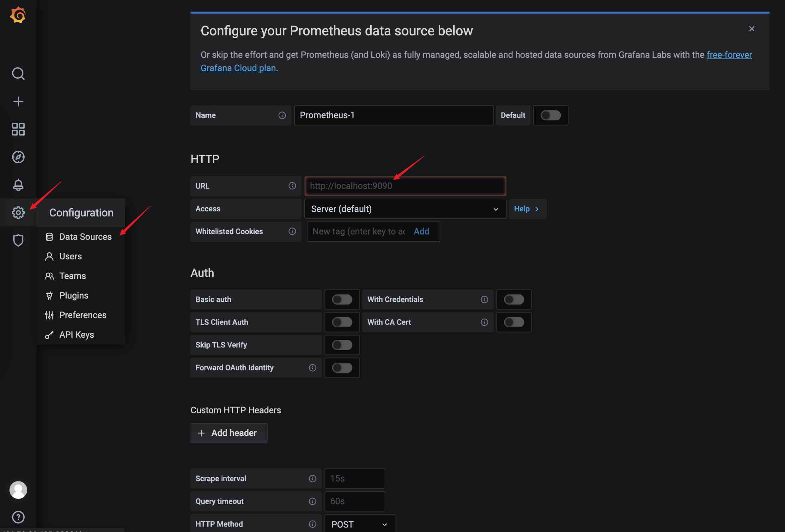
Task: Click the Add header button
Action: tap(229, 433)
